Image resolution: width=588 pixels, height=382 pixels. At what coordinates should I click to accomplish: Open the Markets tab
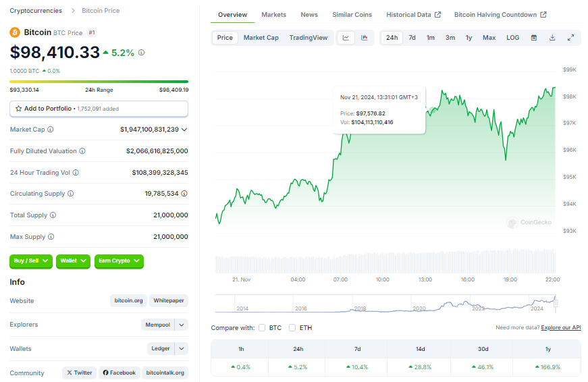pos(274,15)
